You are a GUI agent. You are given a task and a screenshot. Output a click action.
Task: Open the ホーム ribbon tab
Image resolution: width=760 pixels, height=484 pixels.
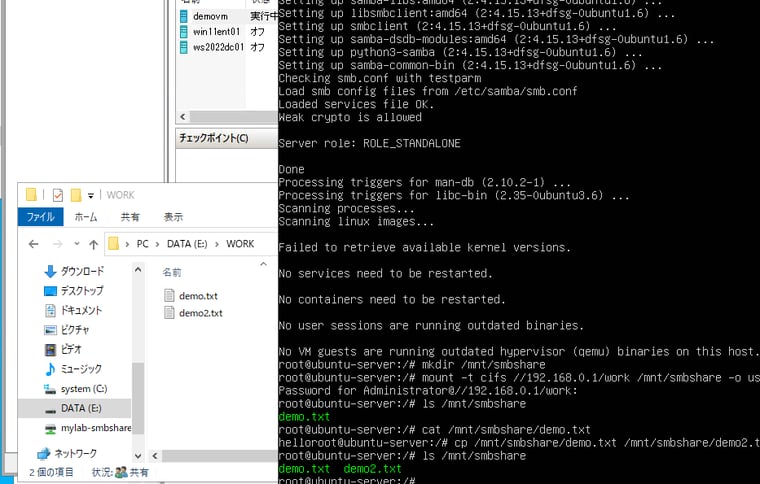pyautogui.click(x=86, y=217)
